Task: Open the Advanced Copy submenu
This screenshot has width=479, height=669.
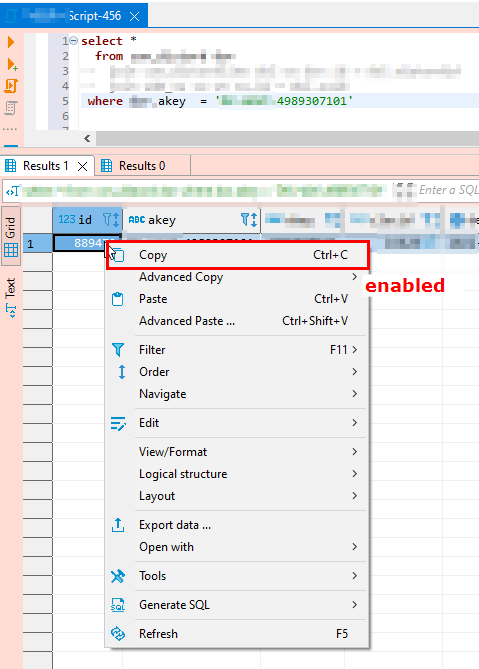Action: coord(237,277)
